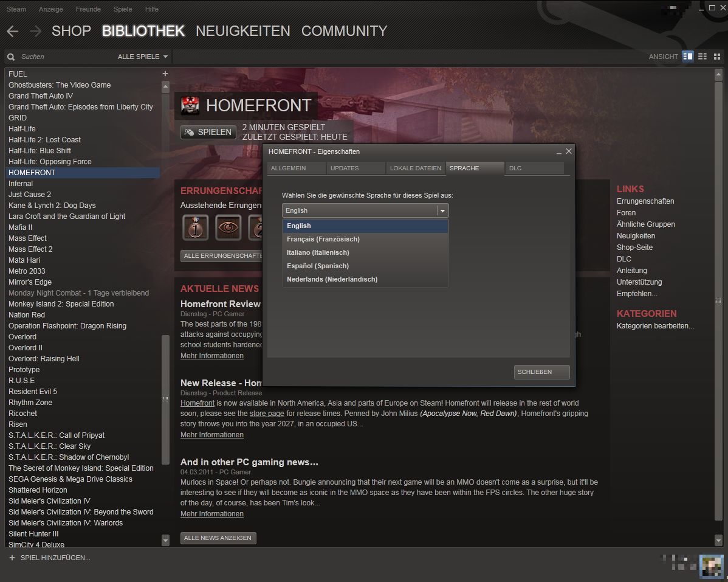Choose Español (Spanisch) language
Image resolution: width=728 pixels, height=582 pixels.
tap(365, 266)
